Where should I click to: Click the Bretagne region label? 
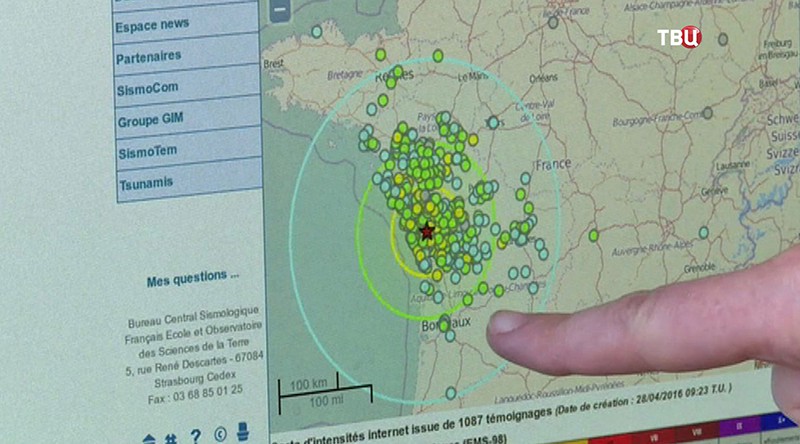[344, 75]
